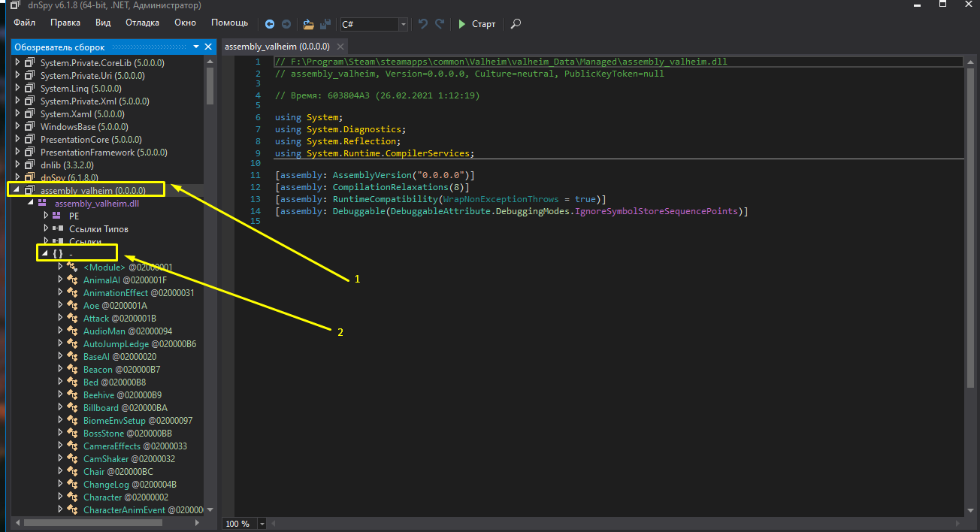This screenshot has height=532, width=980.
Task: Open the Вид menu
Action: [x=103, y=23]
